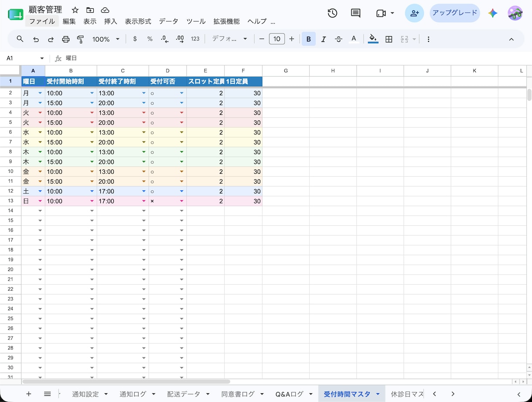Select the paint format roller icon
The width and height of the screenshot is (532, 402).
[x=80, y=39]
